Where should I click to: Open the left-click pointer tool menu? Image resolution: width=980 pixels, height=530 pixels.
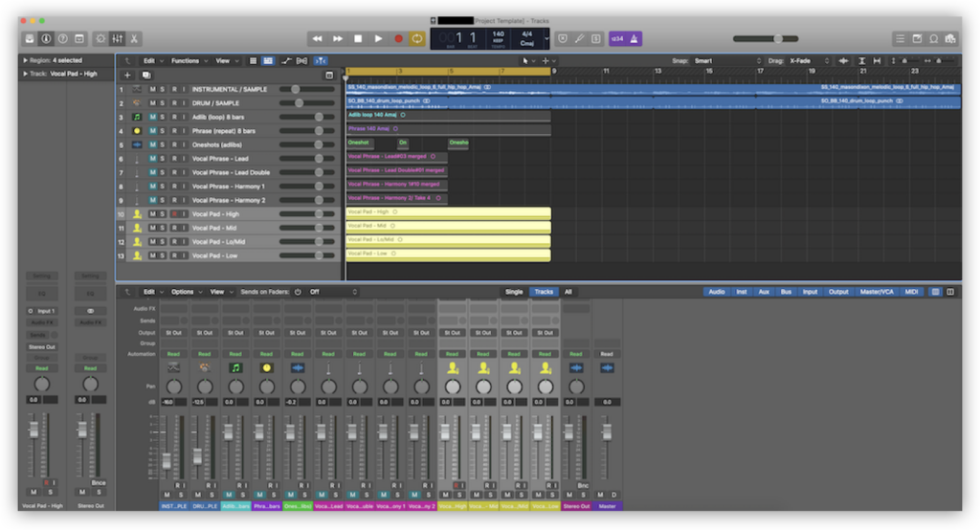coord(527,60)
